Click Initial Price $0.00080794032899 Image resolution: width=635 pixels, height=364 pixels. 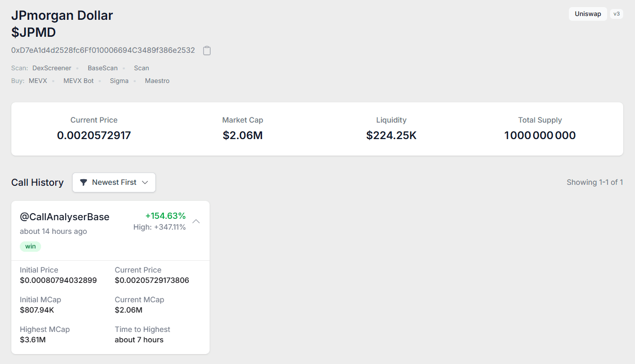coord(58,281)
